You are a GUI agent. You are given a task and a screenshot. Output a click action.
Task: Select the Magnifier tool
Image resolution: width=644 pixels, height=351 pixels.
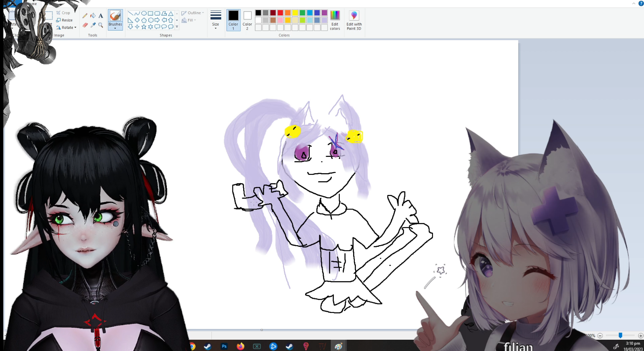[101, 25]
